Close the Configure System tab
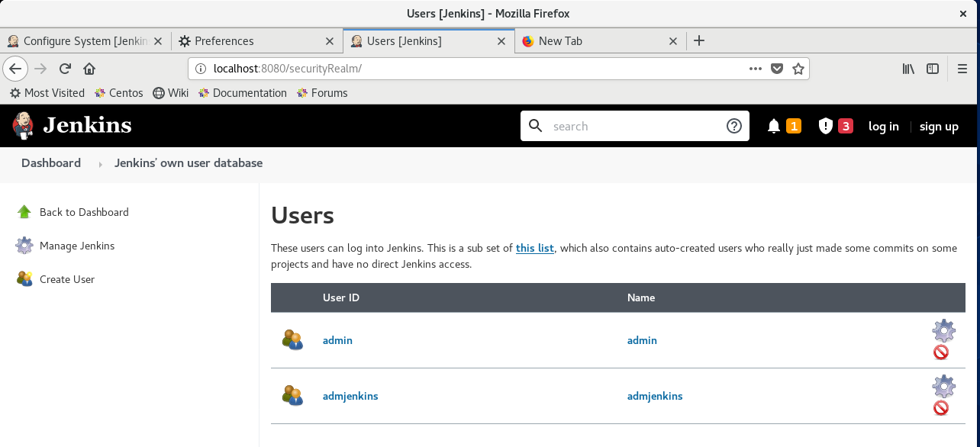The height and width of the screenshot is (447, 980). click(x=158, y=41)
